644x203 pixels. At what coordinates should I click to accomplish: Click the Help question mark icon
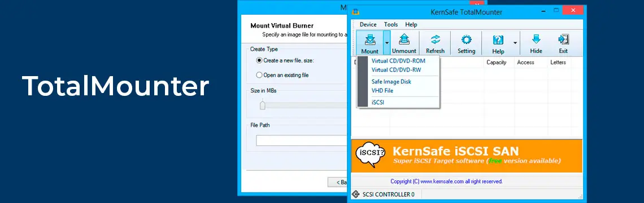pos(498,40)
